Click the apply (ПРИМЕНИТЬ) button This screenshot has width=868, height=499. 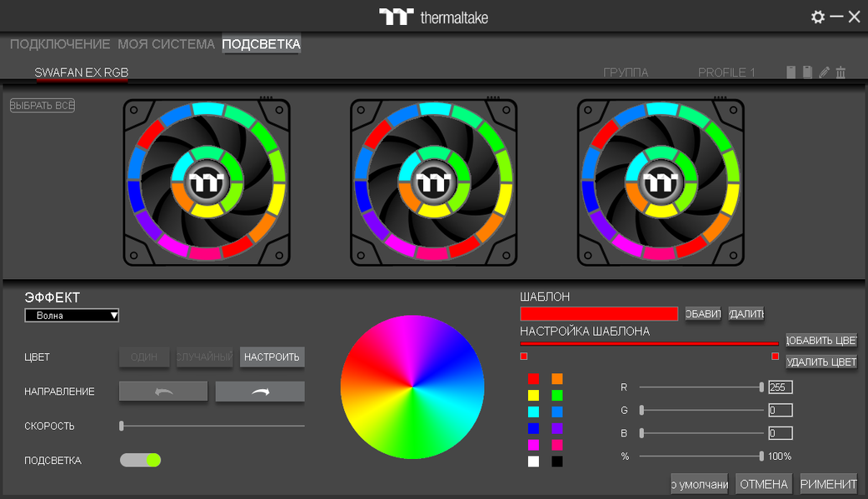pos(829,485)
